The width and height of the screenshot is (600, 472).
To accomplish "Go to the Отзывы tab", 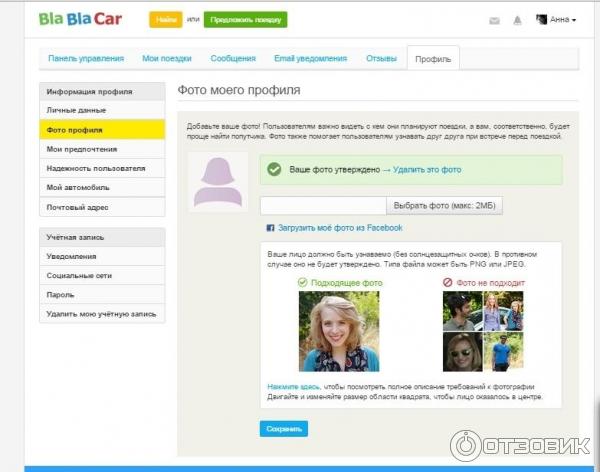I will point(381,59).
